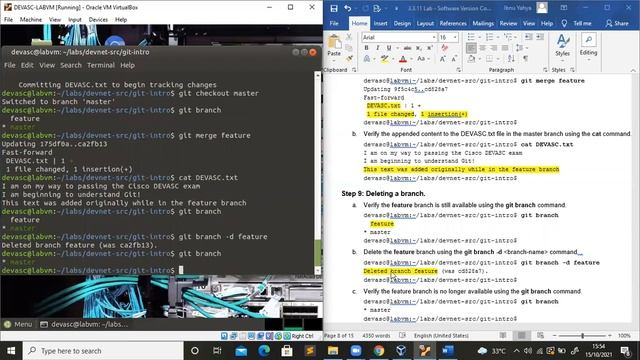The image size is (640, 360).
Task: Apply the red font color
Action: tap(403, 59)
